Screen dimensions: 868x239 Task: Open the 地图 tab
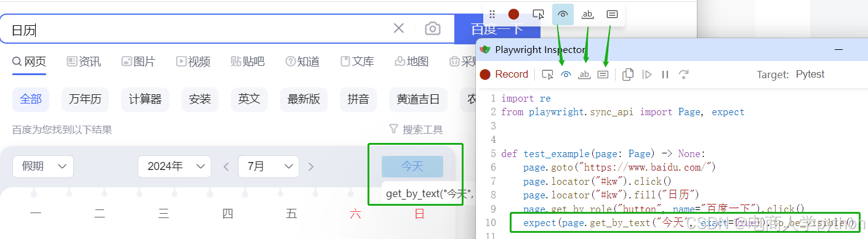(411, 62)
